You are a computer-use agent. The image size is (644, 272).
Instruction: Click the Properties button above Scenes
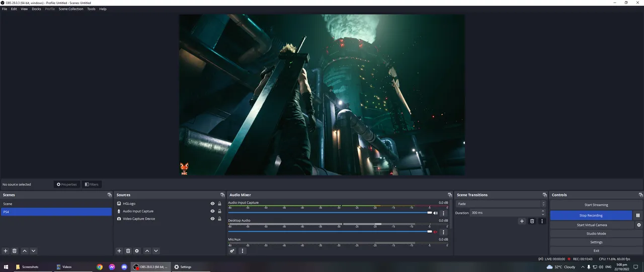click(67, 184)
